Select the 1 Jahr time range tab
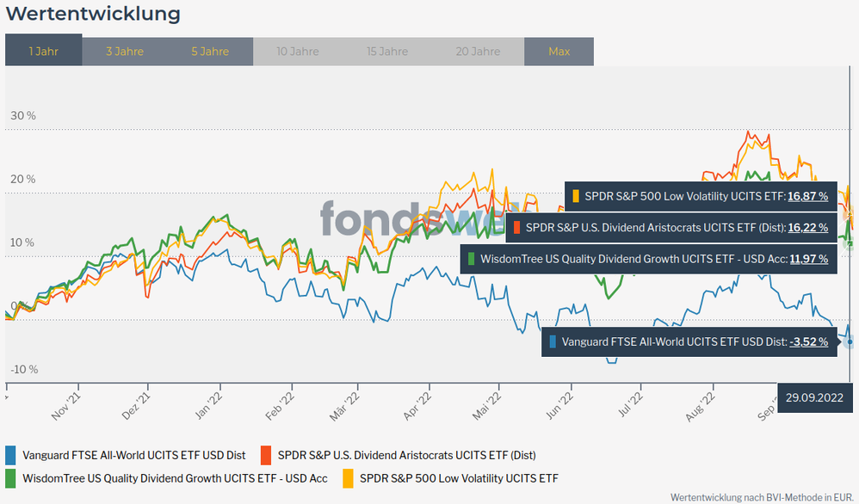The image size is (859, 504). click(43, 52)
